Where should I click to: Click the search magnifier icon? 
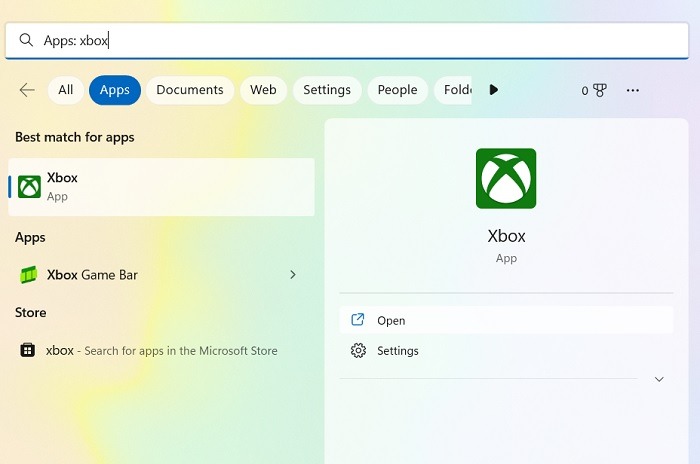coord(26,40)
